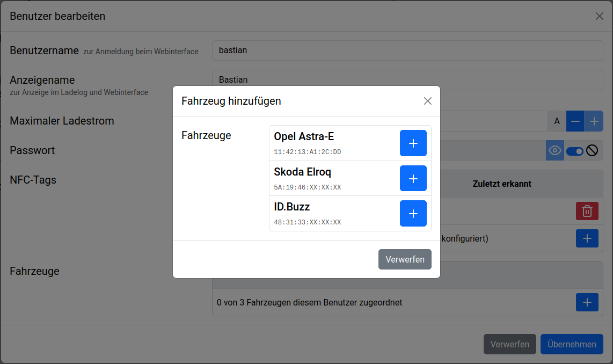Edit the Anzeigename field containing Bastian
Screen dimensions: 613x364
pyautogui.click(x=407, y=80)
